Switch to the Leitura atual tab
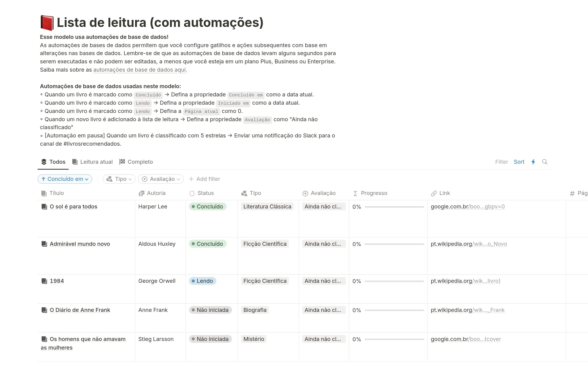 coord(92,162)
